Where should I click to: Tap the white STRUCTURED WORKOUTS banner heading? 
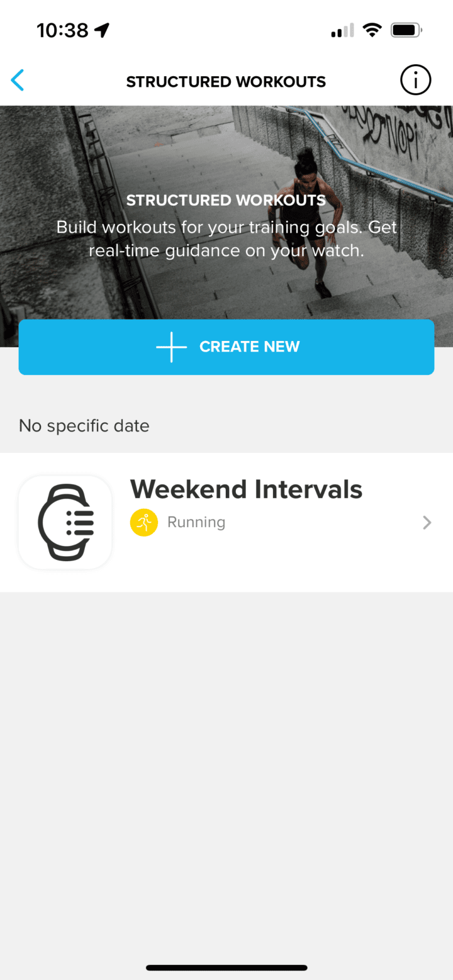[x=226, y=201]
